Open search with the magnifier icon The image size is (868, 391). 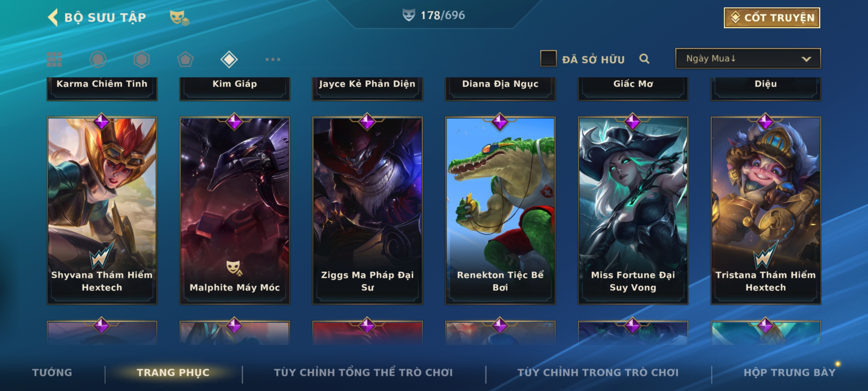pos(644,59)
